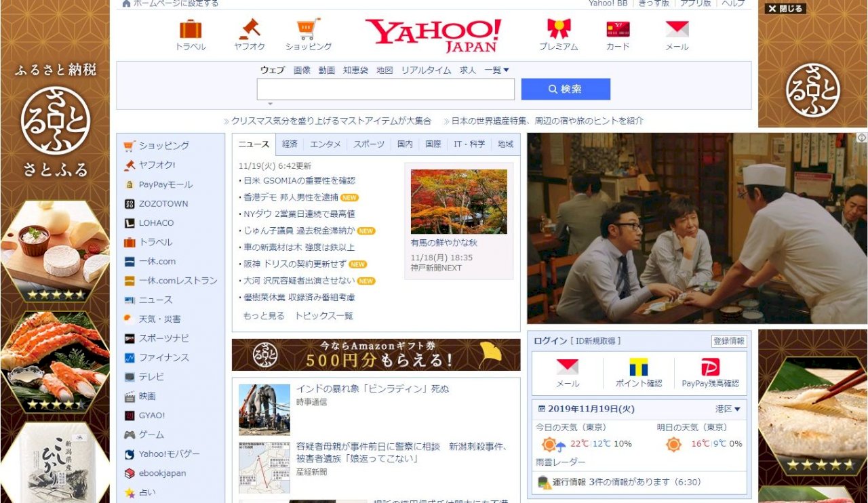
Task: Click the 一休.comレストラン sidebar icon
Action: [130, 281]
